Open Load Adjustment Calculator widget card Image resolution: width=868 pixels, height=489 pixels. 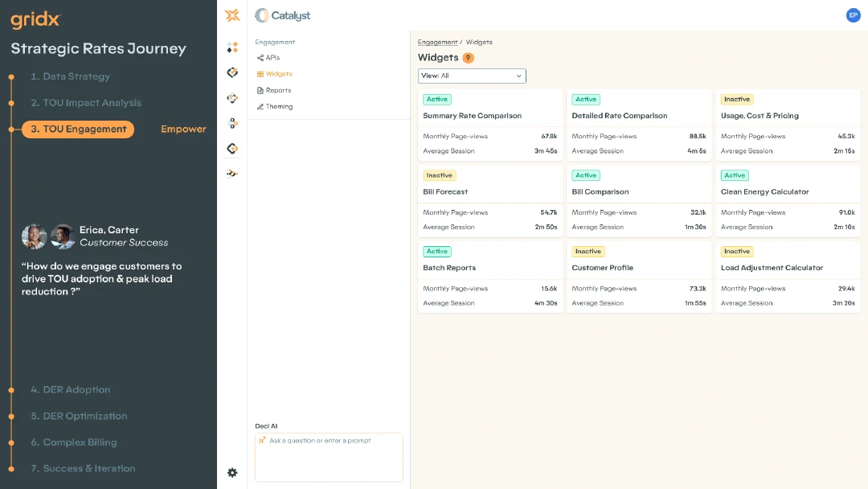click(788, 277)
